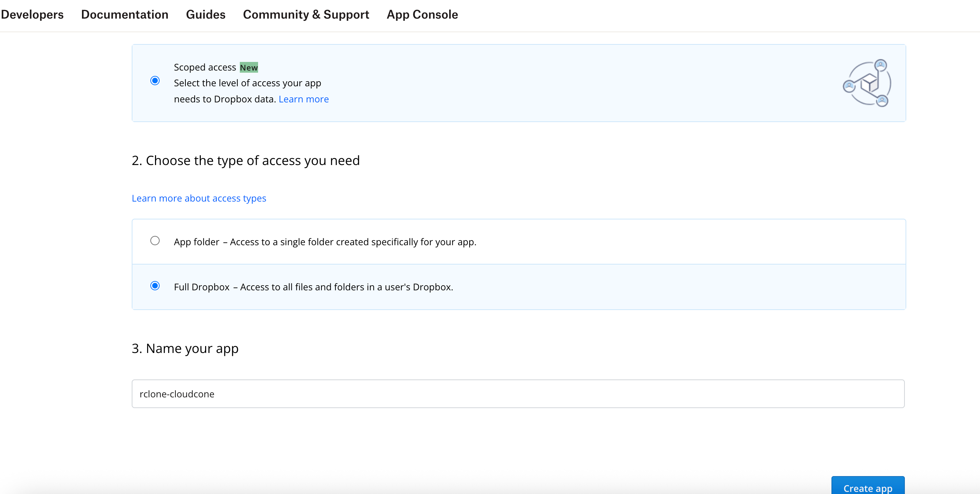Click Learn more link under Scoped access
Image resolution: width=980 pixels, height=494 pixels.
pyautogui.click(x=304, y=99)
